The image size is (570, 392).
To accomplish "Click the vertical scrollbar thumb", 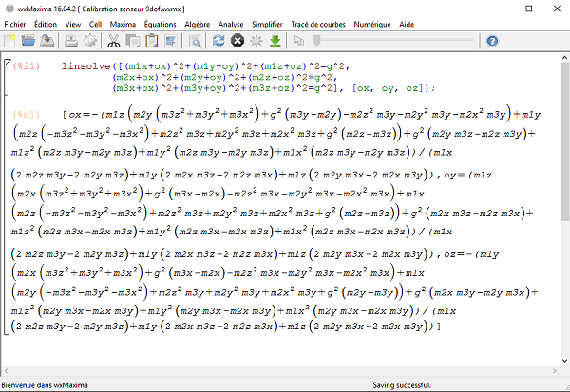I will point(564,141).
